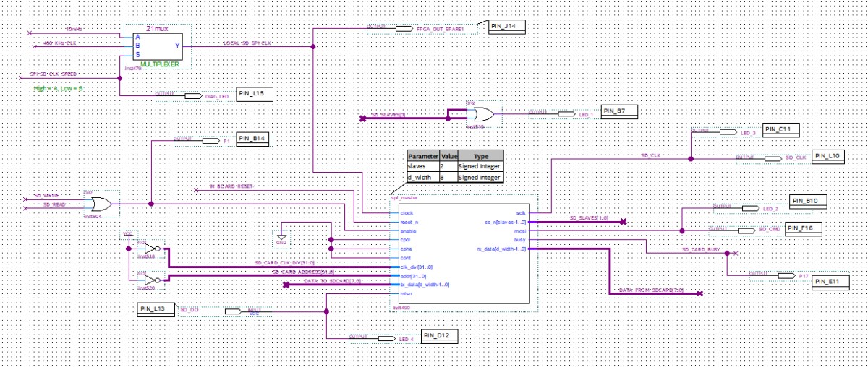The width and height of the screenshot is (868, 367).
Task: Select the 10mHz input net label
Action: coord(73,30)
